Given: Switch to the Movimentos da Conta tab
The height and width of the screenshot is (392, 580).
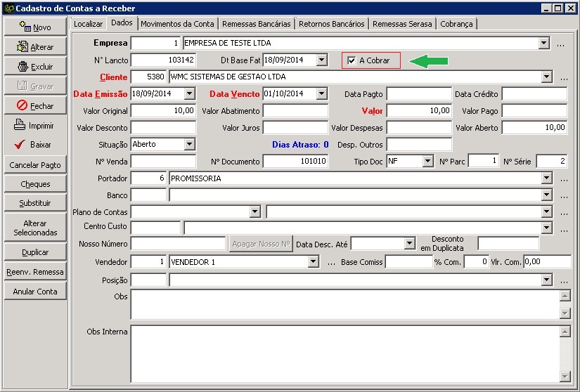Looking at the screenshot, I should tap(177, 24).
